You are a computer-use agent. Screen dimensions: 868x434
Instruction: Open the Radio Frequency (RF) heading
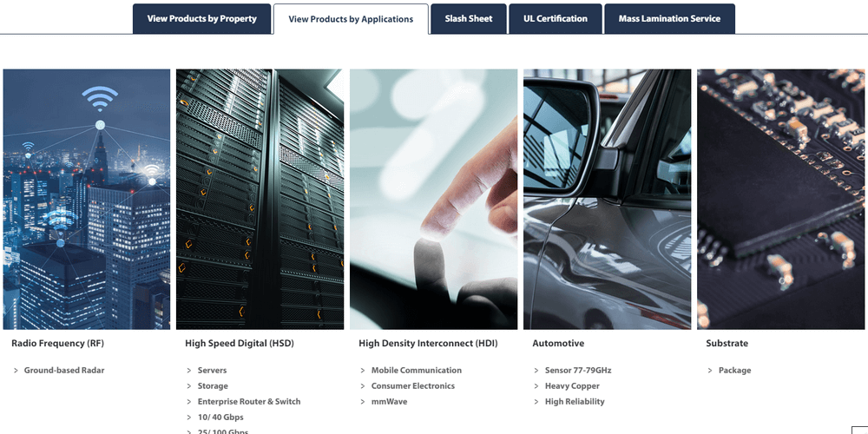(x=57, y=343)
